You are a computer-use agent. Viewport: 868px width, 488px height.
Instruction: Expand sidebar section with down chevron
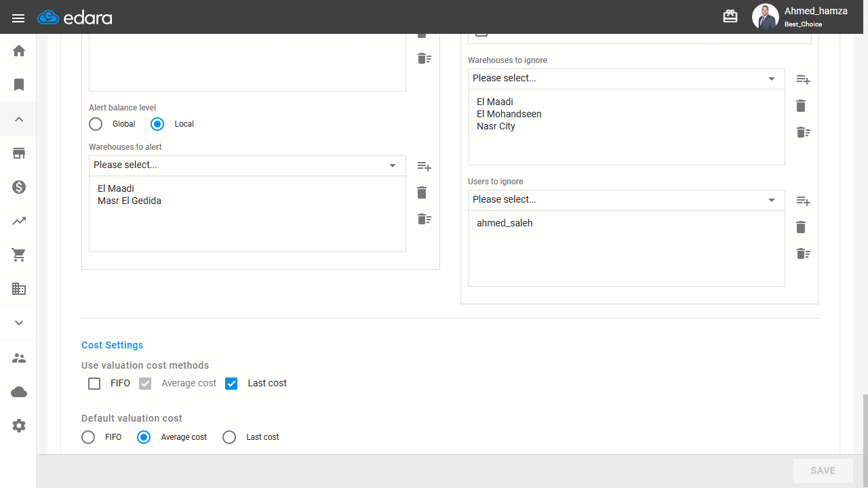(x=19, y=323)
